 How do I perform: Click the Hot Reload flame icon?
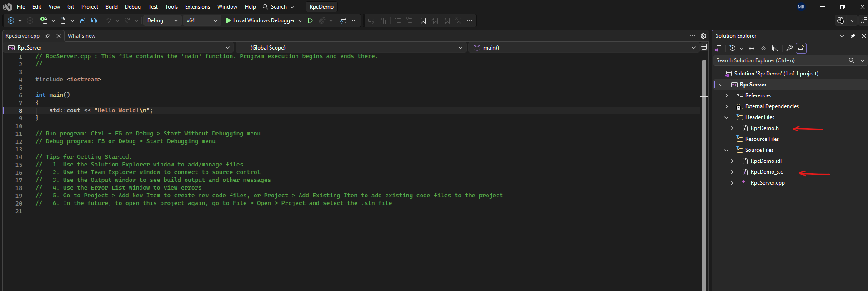[322, 20]
